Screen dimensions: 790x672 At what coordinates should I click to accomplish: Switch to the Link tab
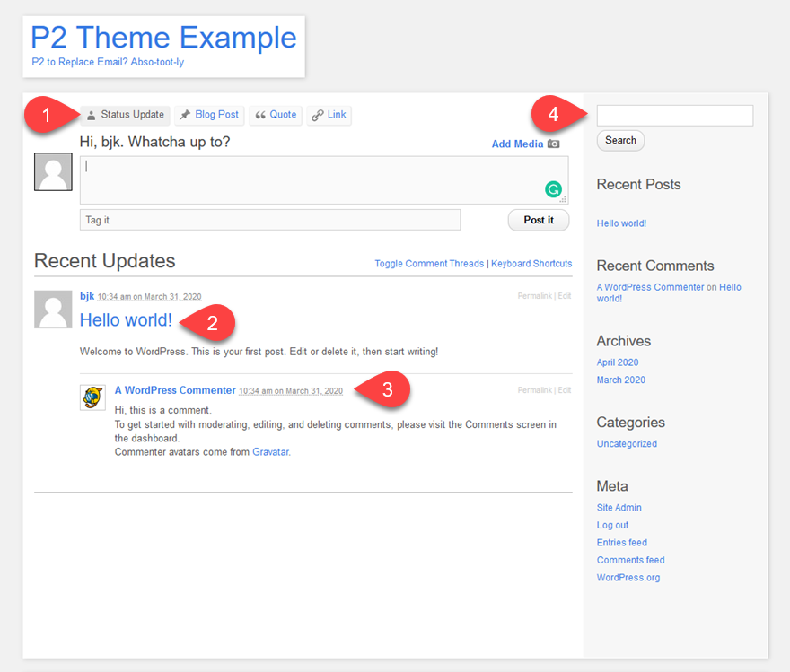coord(329,115)
